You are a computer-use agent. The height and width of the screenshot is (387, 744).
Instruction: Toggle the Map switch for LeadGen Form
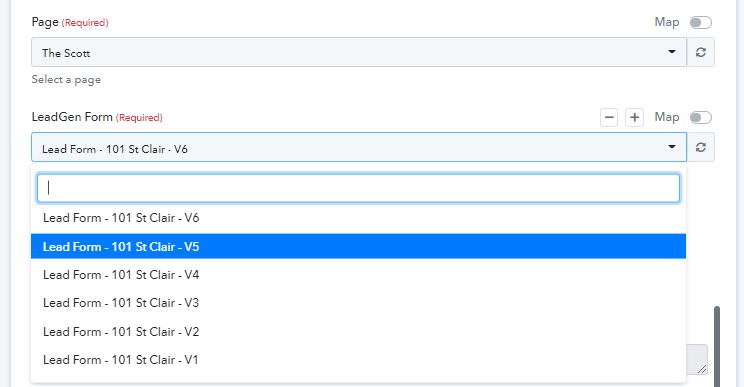pos(701,117)
